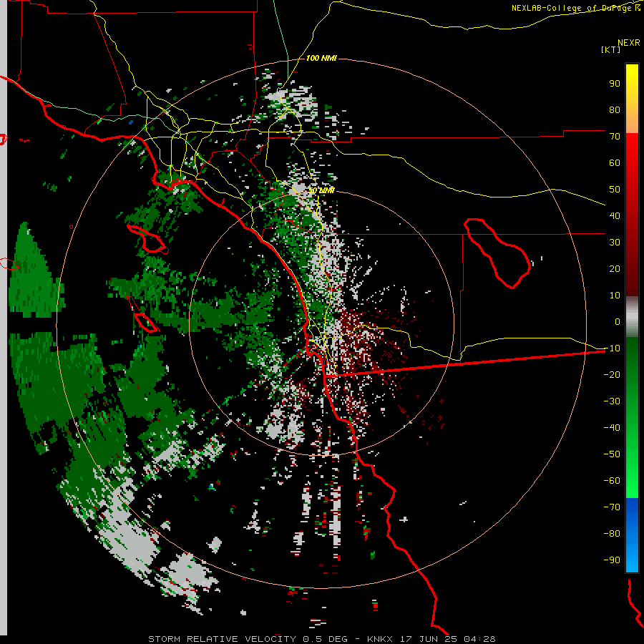Click the Storm Relative Velocity caption at bottom
This screenshot has width=644, height=644.
(x=321, y=639)
